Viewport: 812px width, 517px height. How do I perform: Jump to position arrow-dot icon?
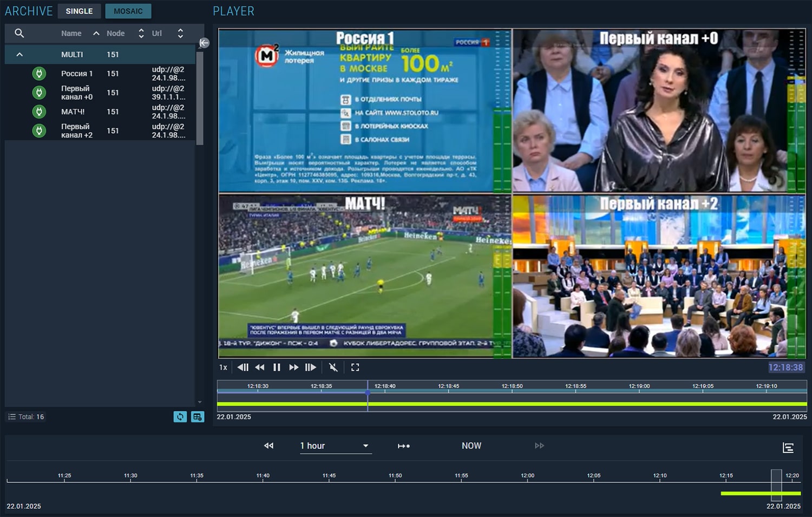(404, 446)
